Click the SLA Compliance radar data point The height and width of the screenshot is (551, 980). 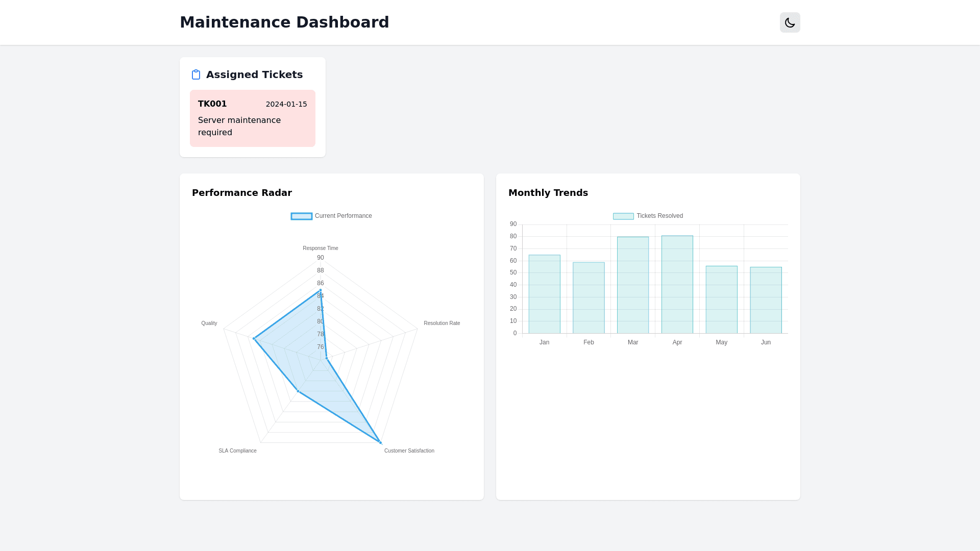pyautogui.click(x=298, y=391)
